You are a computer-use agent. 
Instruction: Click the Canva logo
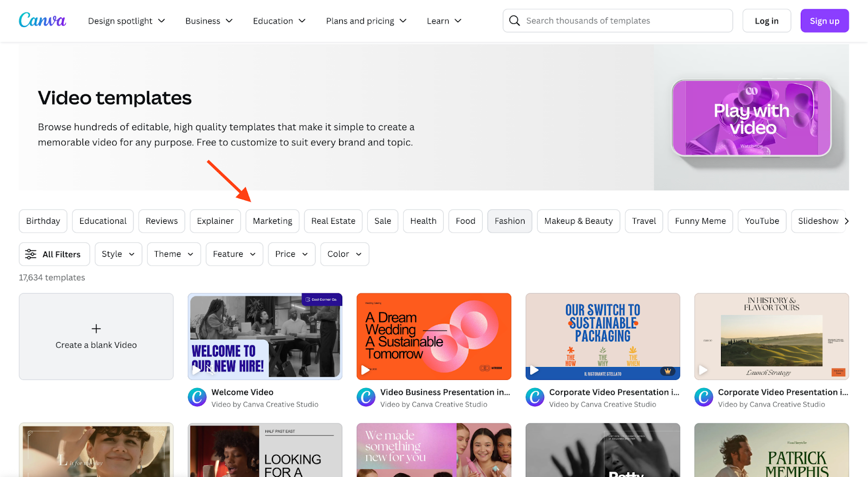click(x=42, y=21)
